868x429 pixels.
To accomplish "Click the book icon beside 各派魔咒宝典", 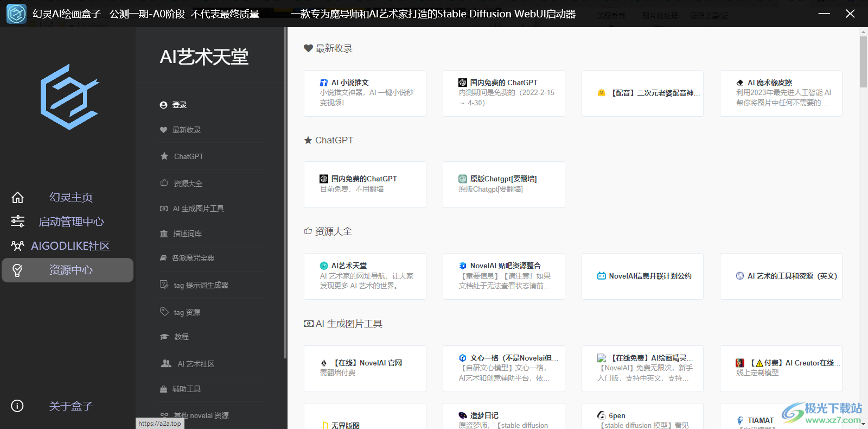I will coord(163,258).
